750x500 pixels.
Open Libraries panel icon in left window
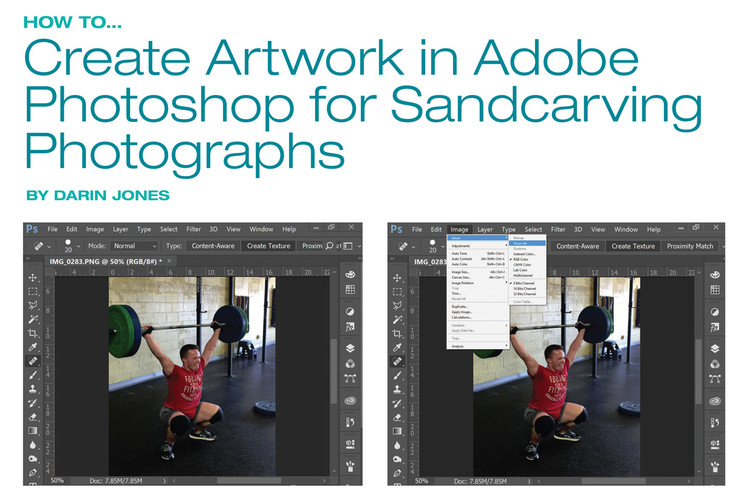350,400
